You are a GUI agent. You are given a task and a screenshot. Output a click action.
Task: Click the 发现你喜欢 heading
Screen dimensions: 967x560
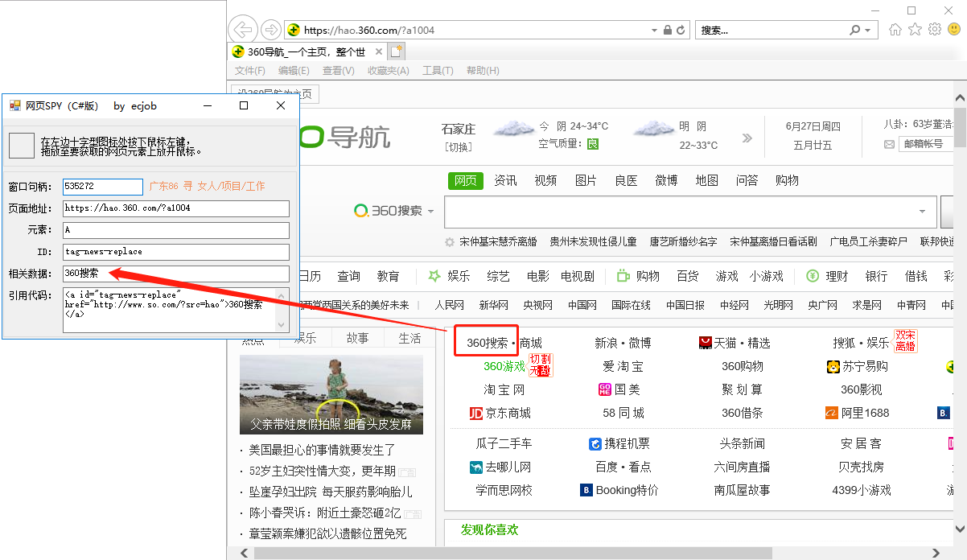[x=490, y=530]
